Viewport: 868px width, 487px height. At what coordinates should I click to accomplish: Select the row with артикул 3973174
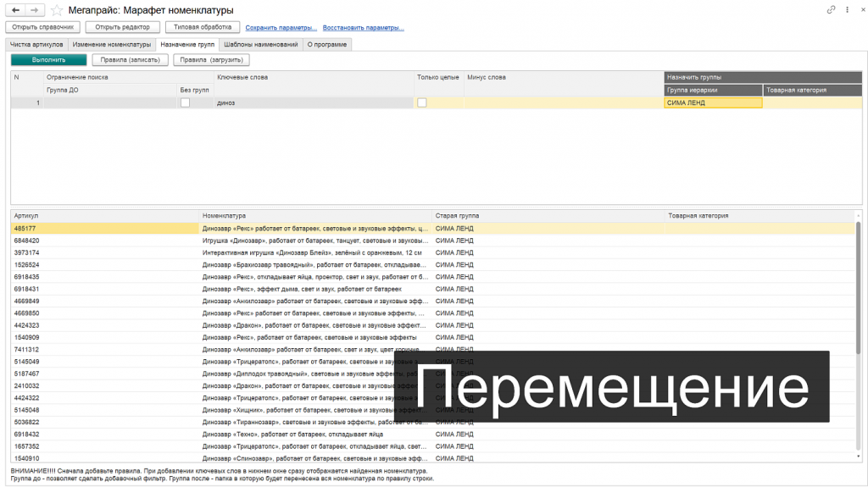(433, 253)
